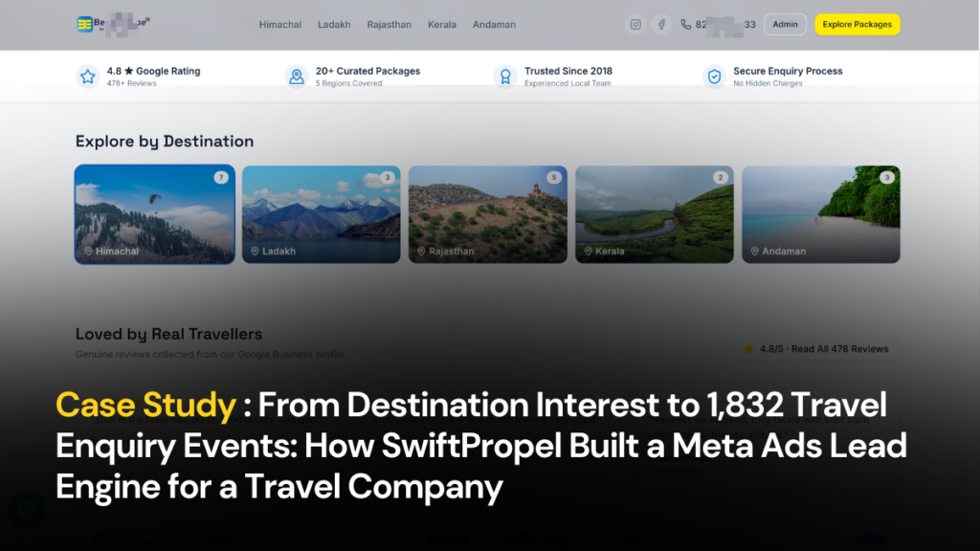Click the 'Experienced Local Team' subtext

click(568, 83)
